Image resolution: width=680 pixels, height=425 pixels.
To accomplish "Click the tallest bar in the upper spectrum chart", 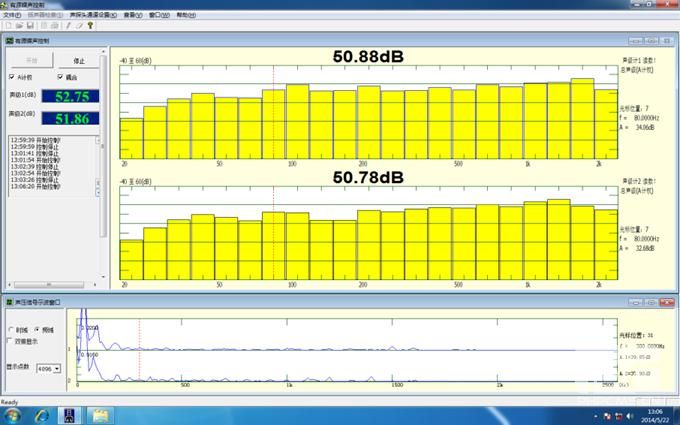I will tap(582, 118).
